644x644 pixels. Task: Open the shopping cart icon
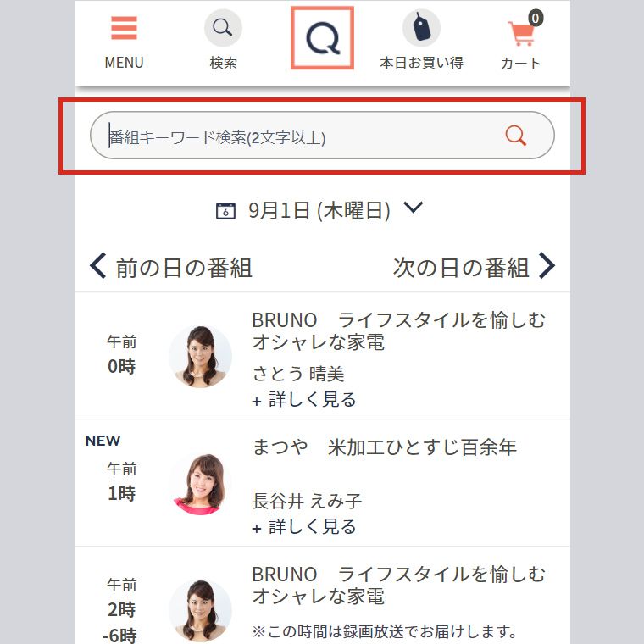pos(521,34)
